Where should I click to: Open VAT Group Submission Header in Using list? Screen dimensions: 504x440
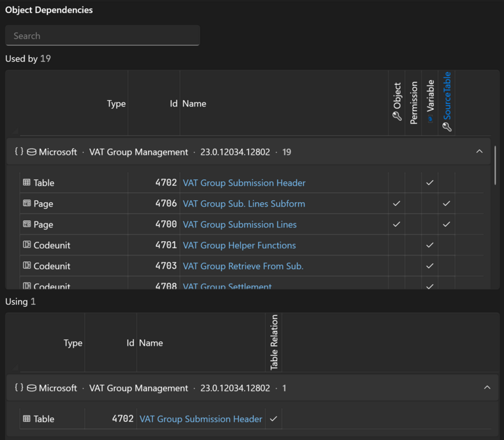201,419
